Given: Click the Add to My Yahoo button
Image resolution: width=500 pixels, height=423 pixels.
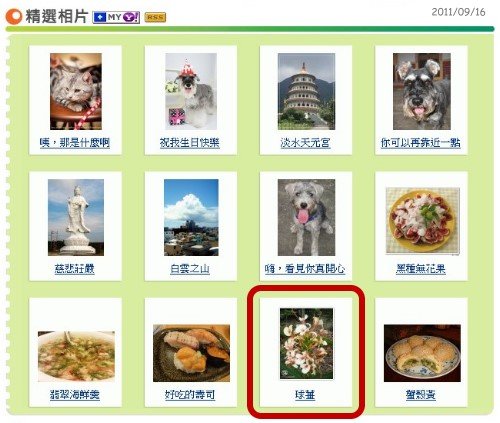Looking at the screenshot, I should (x=116, y=17).
